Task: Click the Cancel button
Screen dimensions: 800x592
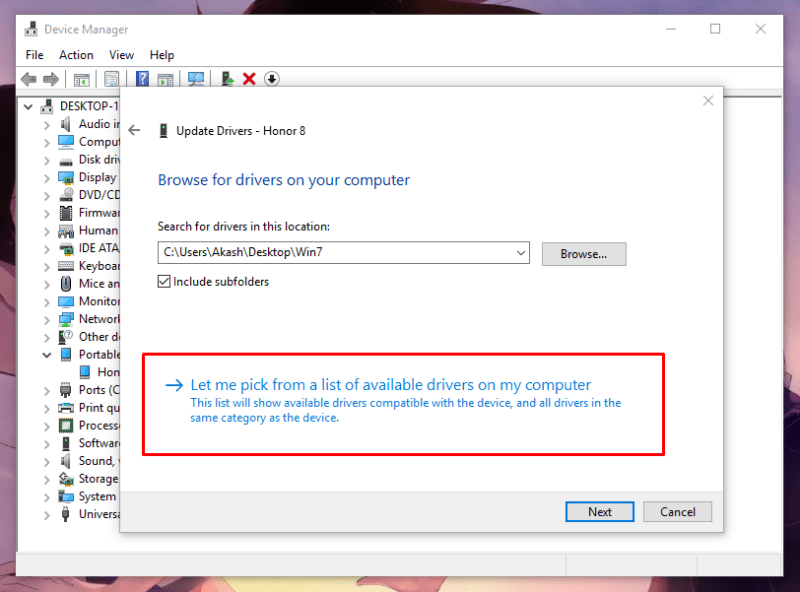Action: pos(677,511)
